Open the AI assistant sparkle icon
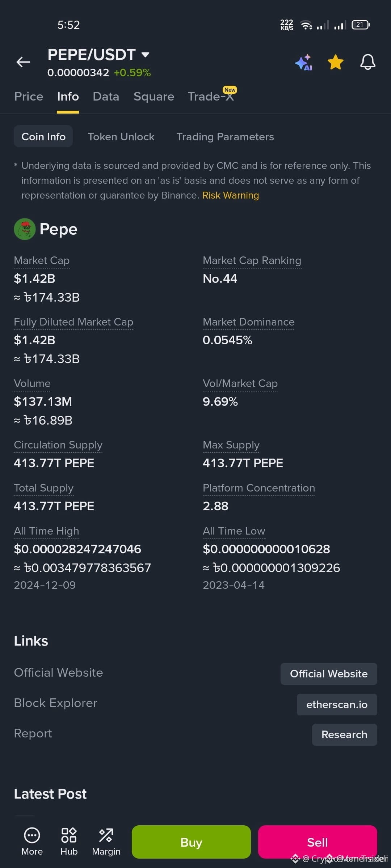The height and width of the screenshot is (868, 391). (303, 62)
